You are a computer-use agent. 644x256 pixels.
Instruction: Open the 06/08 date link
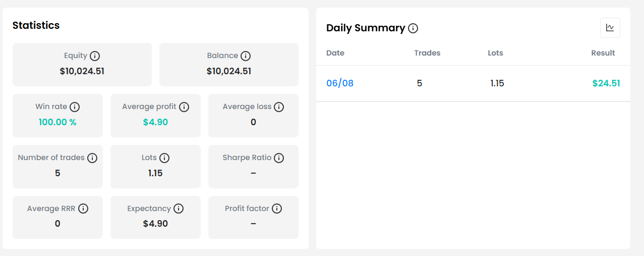[340, 83]
